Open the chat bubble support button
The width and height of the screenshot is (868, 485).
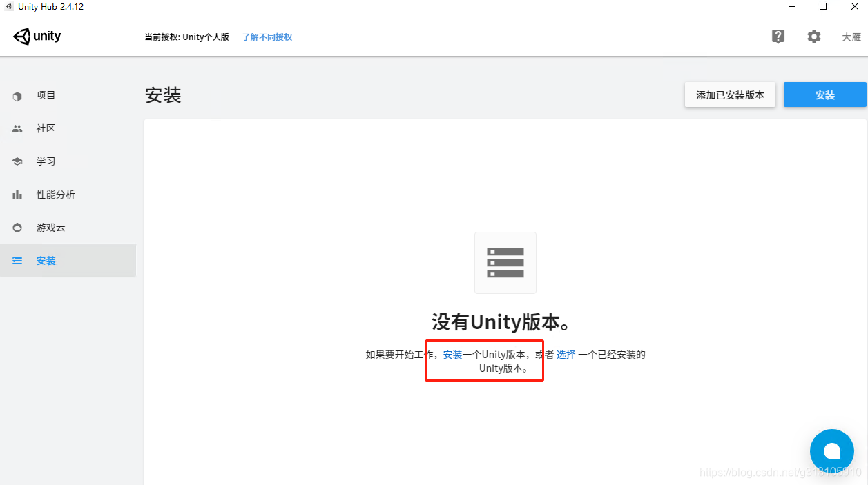[832, 451]
